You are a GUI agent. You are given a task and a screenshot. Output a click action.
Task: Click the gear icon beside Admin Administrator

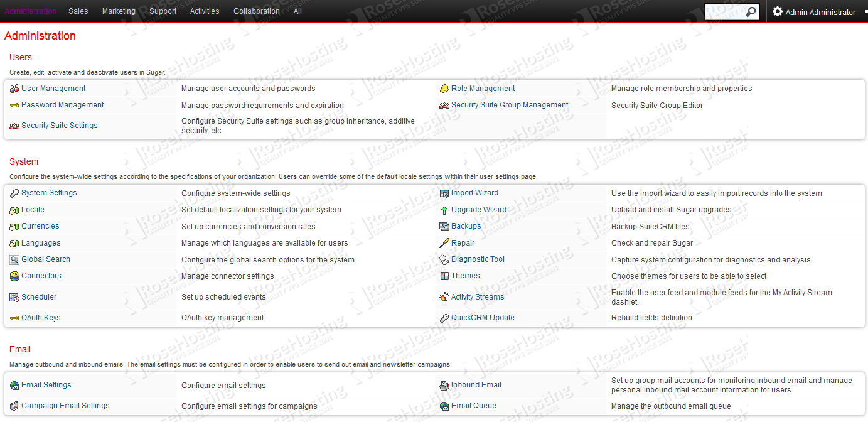(x=778, y=11)
